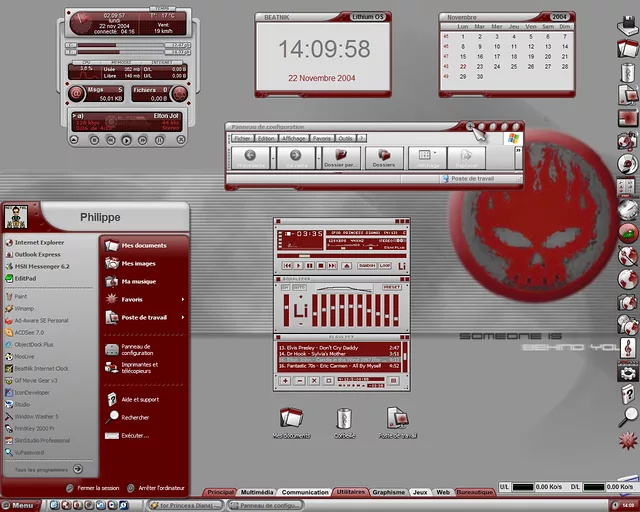
Task: Open the Fichier menu
Action: tap(242, 138)
